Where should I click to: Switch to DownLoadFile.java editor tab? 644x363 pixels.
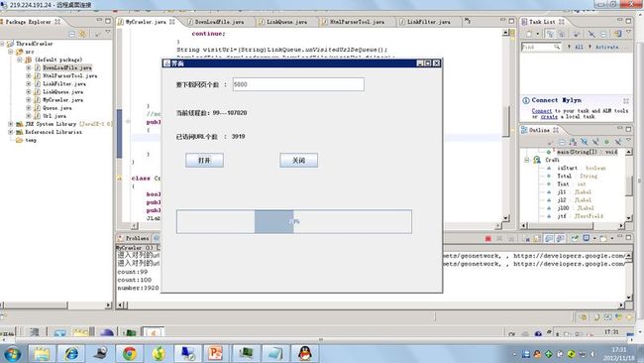219,22
